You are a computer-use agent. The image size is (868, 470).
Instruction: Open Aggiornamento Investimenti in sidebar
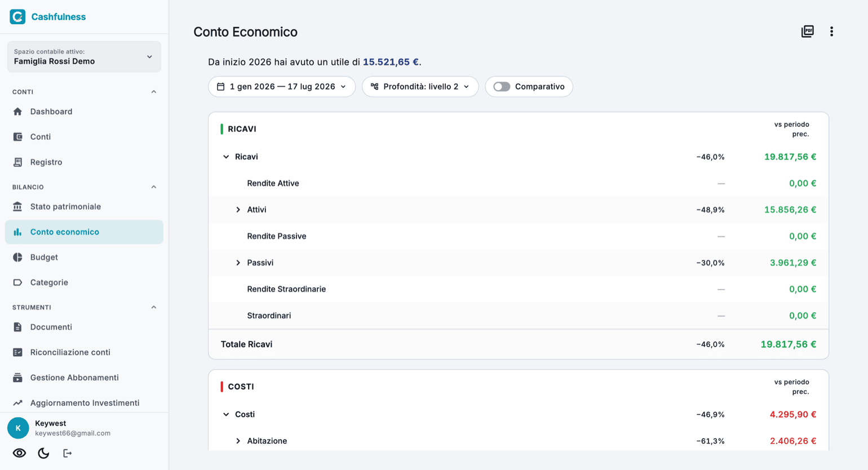[x=84, y=403]
